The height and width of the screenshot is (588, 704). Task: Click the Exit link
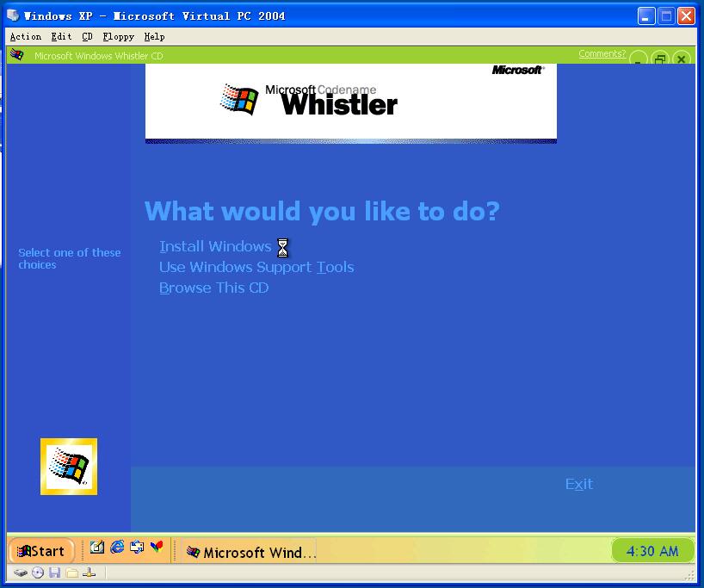[578, 484]
